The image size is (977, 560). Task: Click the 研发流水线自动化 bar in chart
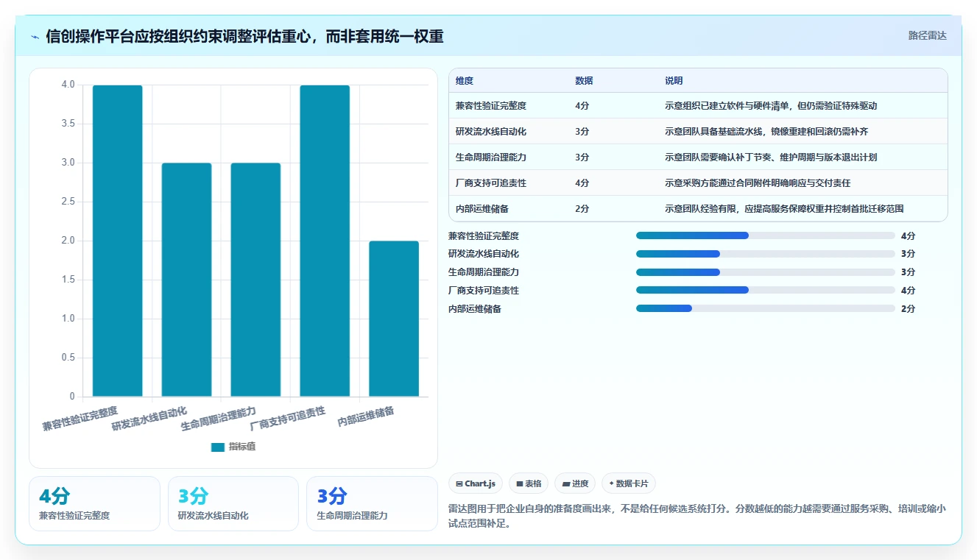[186, 280]
